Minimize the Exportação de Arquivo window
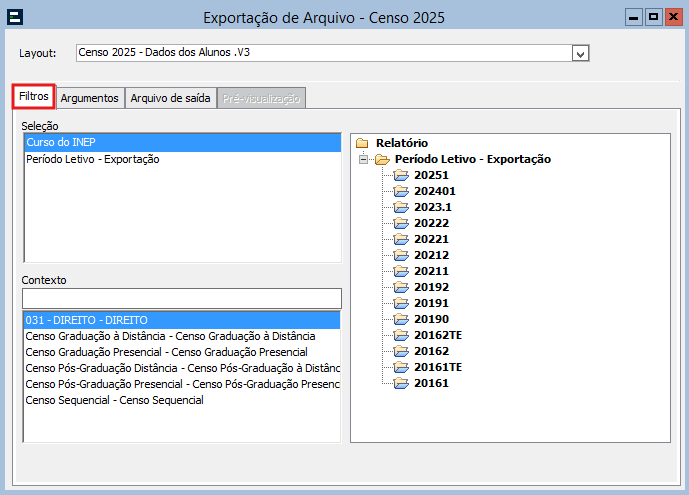Viewport: 689px width, 495px height. (x=634, y=18)
